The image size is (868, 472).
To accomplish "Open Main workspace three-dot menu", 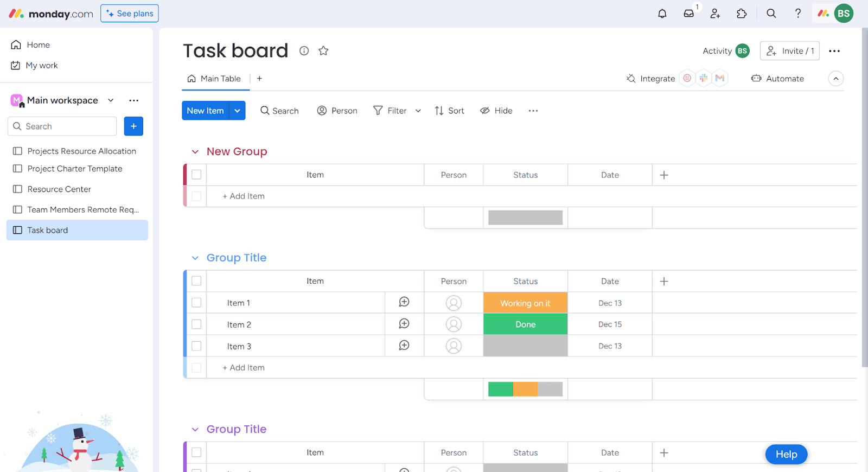I will (x=133, y=100).
